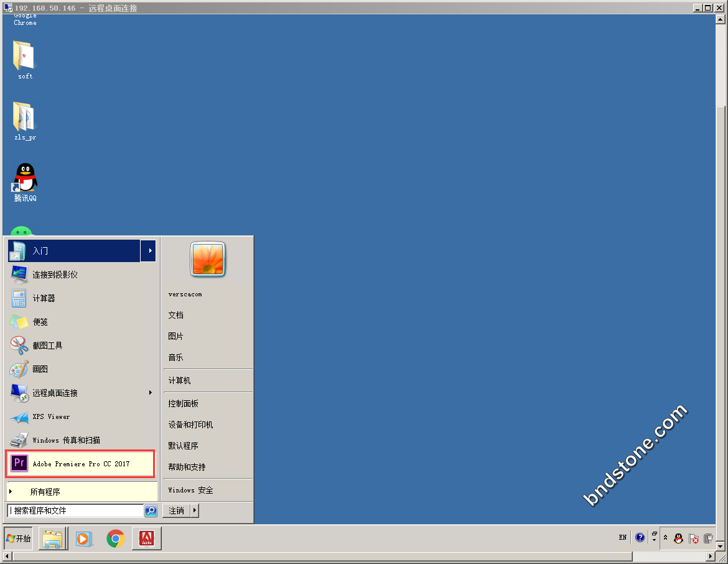Open Sticky Notes (便笺)
This screenshot has height=564, width=728.
pos(40,322)
